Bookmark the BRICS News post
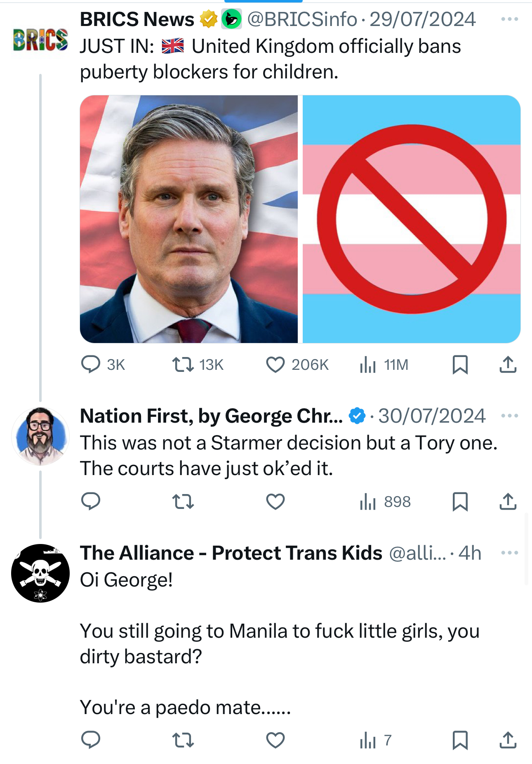Image resolution: width=532 pixels, height=764 pixels. click(x=460, y=364)
